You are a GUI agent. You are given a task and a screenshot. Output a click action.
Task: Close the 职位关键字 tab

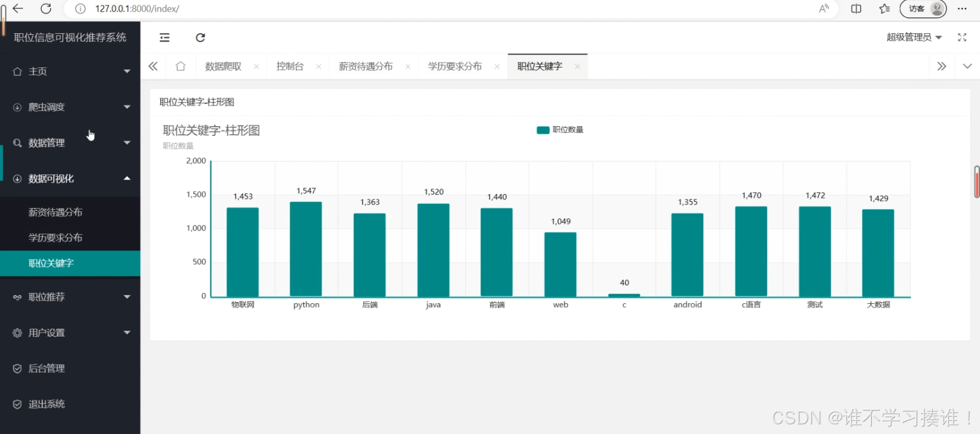point(577,66)
